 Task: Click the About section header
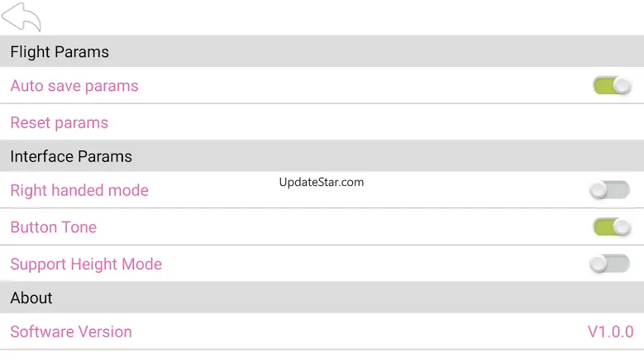31,298
